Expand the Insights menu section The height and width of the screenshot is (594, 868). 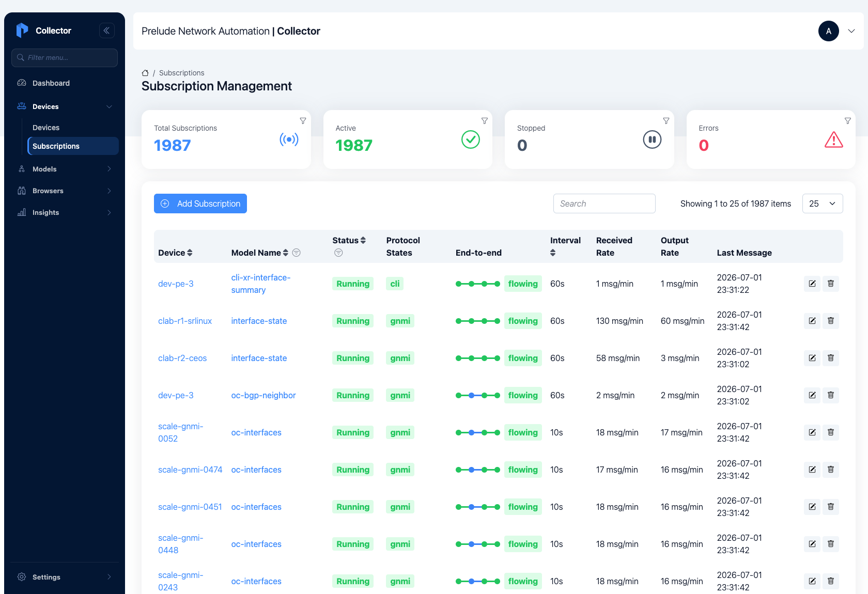click(x=109, y=212)
